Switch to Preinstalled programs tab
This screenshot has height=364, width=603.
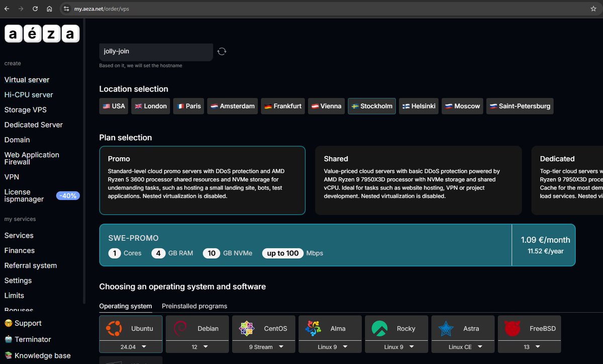[194, 306]
